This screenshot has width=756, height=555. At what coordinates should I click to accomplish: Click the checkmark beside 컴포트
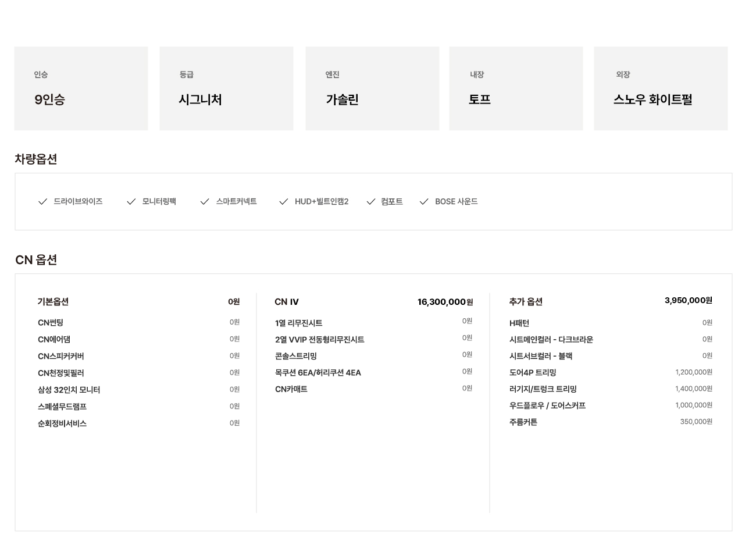(371, 202)
